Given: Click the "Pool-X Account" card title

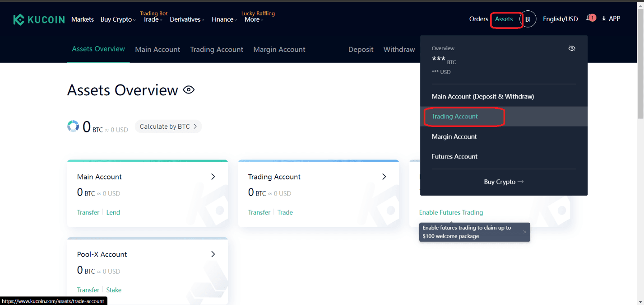Looking at the screenshot, I should pyautogui.click(x=102, y=254).
